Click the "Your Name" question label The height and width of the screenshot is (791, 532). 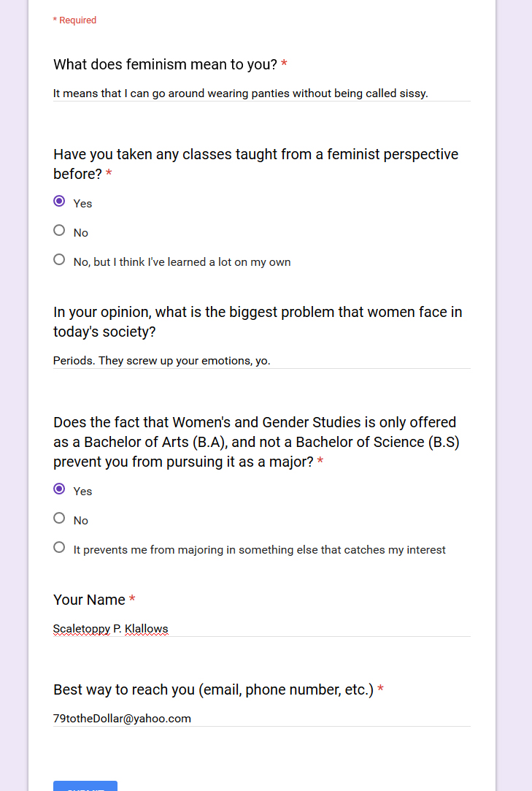89,600
